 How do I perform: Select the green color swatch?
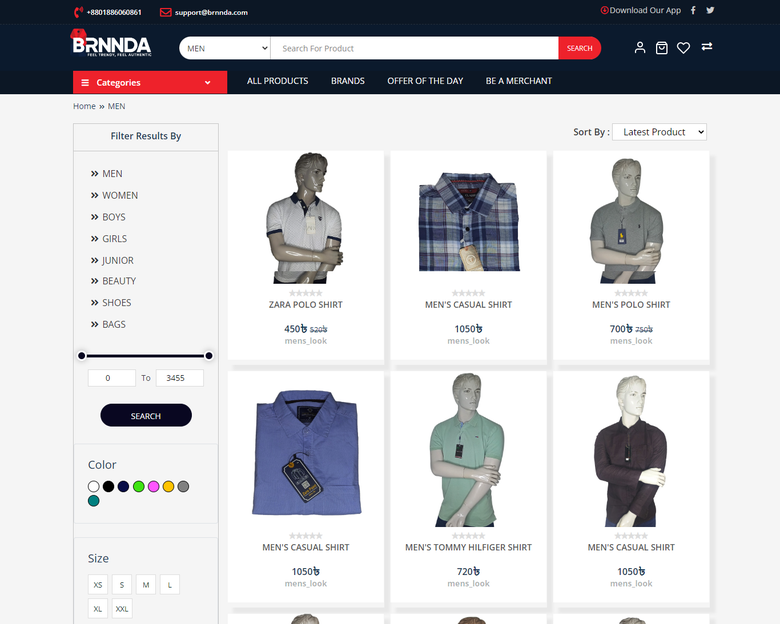point(139,486)
